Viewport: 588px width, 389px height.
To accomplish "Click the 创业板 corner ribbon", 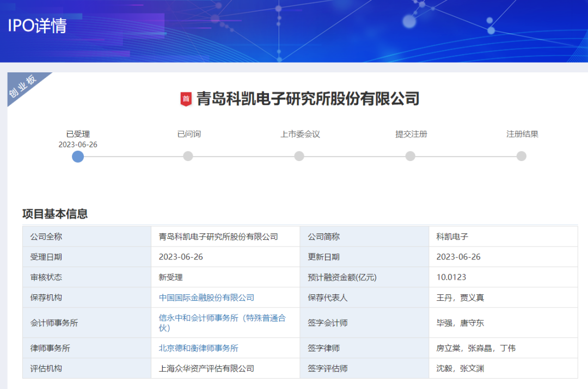I will tap(23, 86).
